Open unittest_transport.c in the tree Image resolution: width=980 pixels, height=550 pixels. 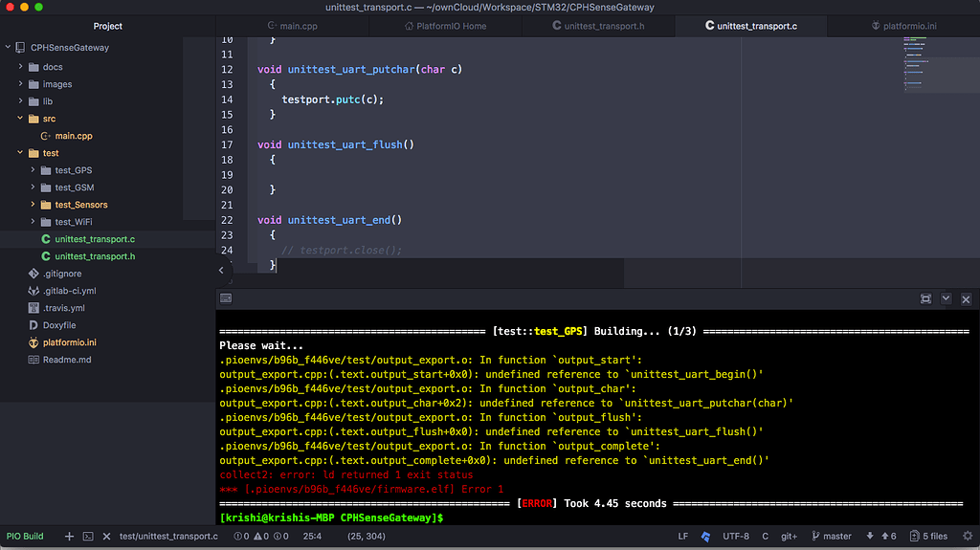pyautogui.click(x=95, y=239)
